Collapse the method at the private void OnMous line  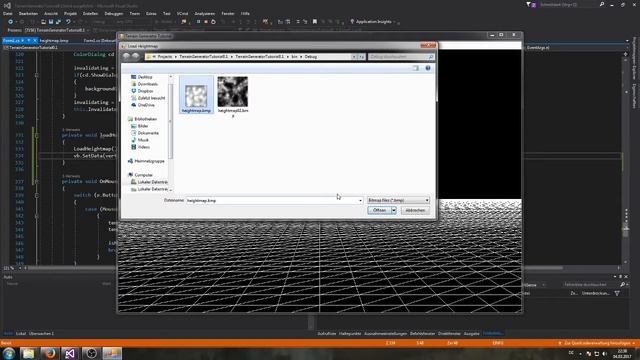(37, 181)
